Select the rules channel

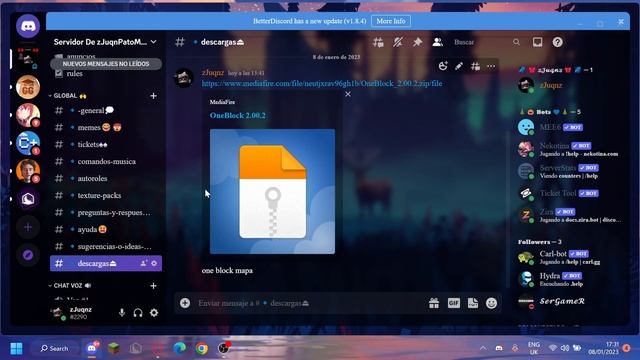pyautogui.click(x=106, y=74)
